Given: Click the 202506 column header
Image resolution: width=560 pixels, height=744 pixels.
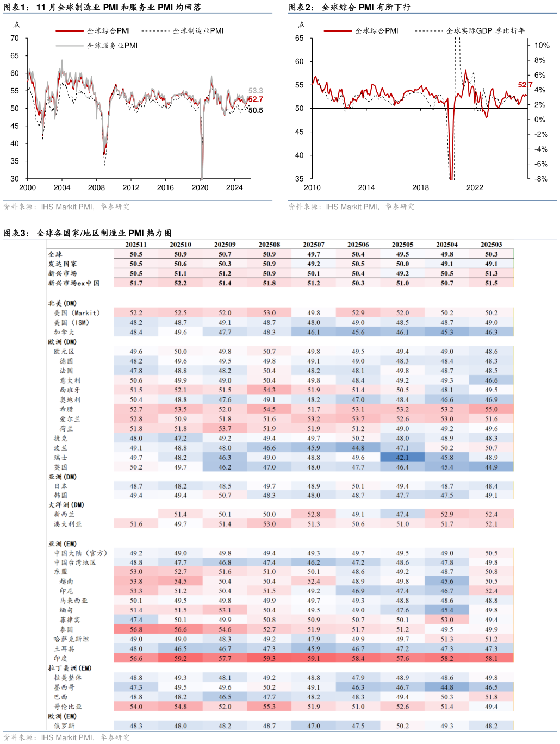Looking at the screenshot, I should click(x=358, y=245).
